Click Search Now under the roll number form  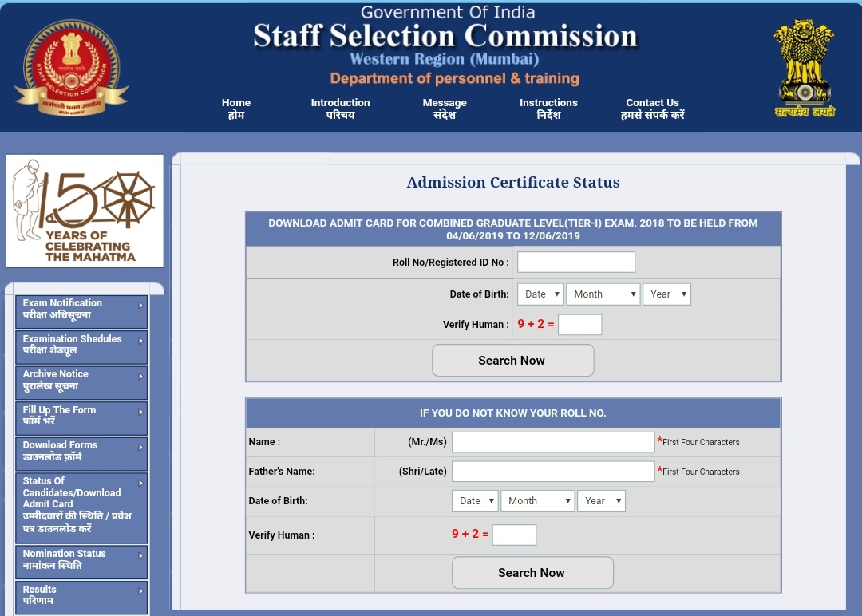click(513, 361)
